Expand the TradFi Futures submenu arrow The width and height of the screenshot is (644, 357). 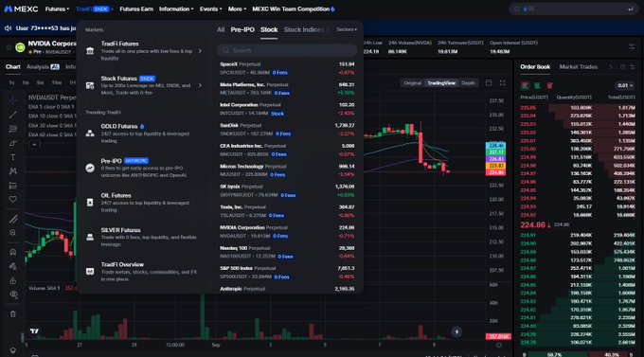[200, 51]
